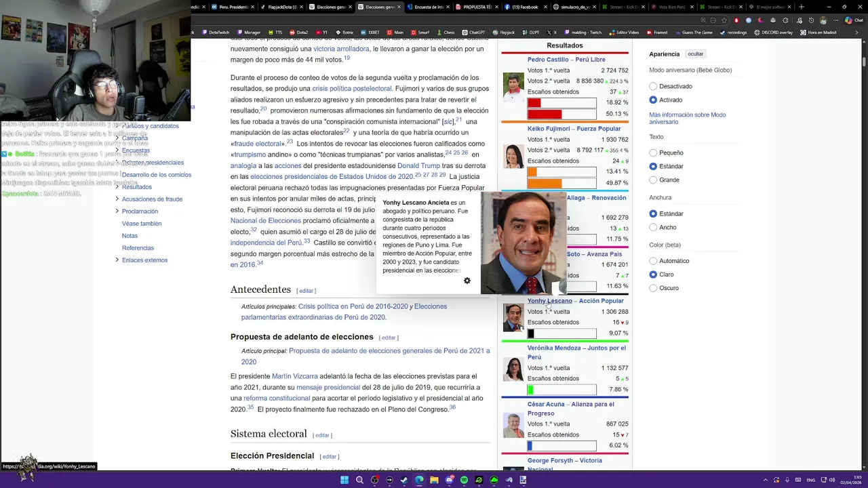The width and height of the screenshot is (868, 488).
Task: Open the Windows Start menu
Action: tap(344, 480)
